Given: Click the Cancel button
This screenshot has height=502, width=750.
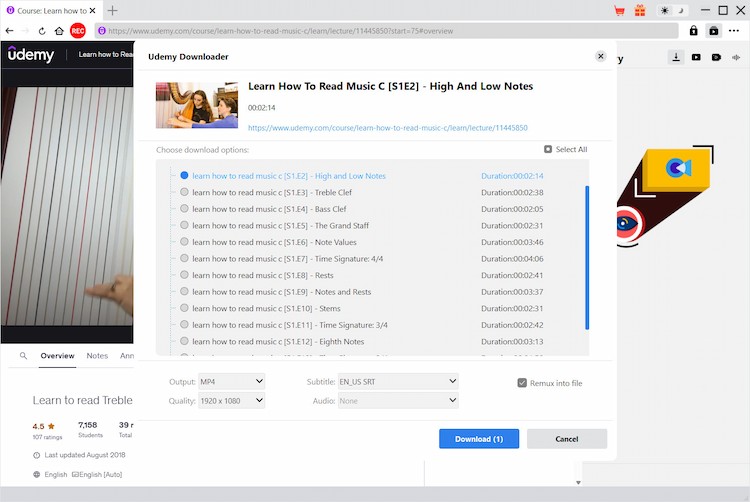Looking at the screenshot, I should [567, 439].
